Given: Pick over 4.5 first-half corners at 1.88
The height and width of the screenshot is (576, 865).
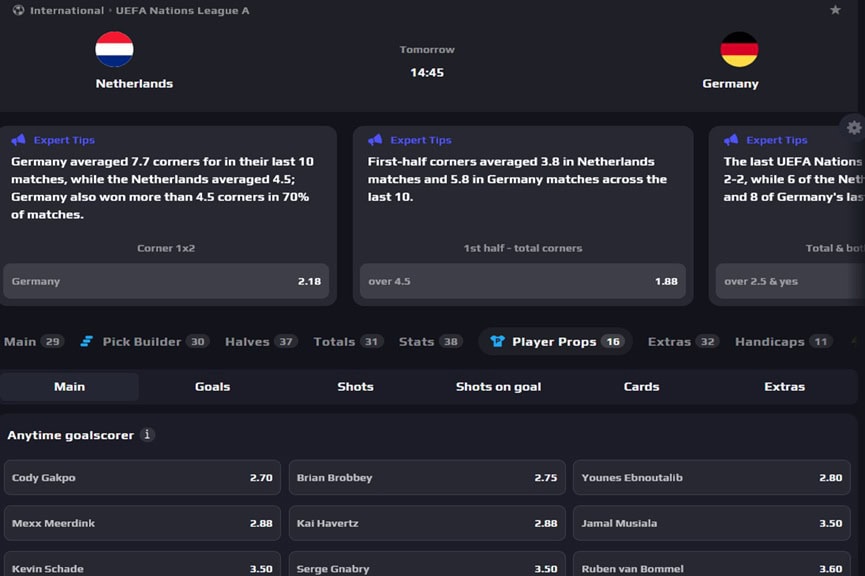Looking at the screenshot, I should pos(523,281).
